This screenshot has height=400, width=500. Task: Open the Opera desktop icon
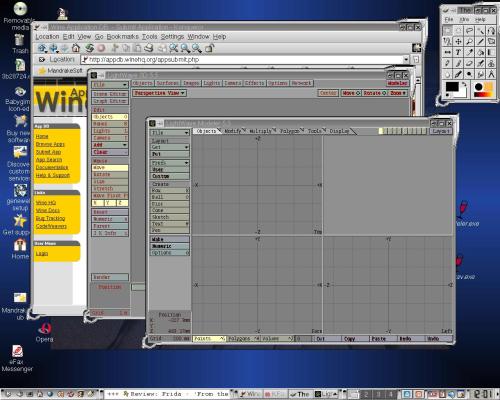coord(44,332)
